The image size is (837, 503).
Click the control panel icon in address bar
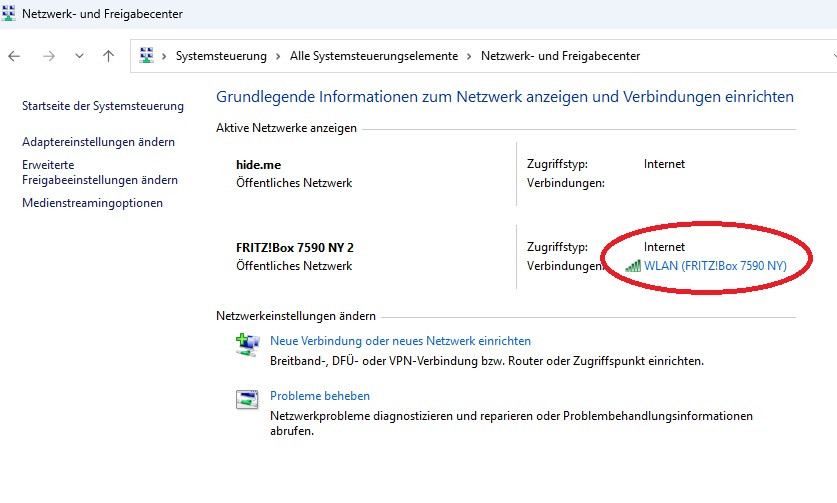tap(147, 56)
